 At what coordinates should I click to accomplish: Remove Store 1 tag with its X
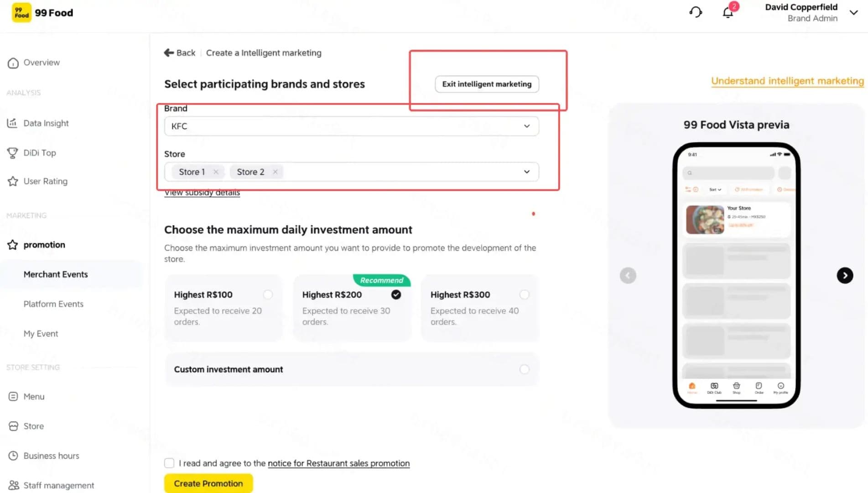pyautogui.click(x=216, y=172)
